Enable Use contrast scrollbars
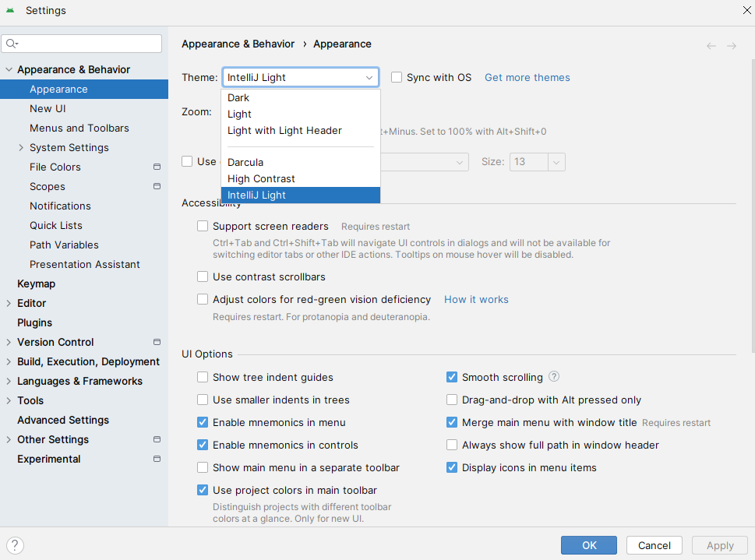Image resolution: width=755 pixels, height=560 pixels. pos(203,276)
